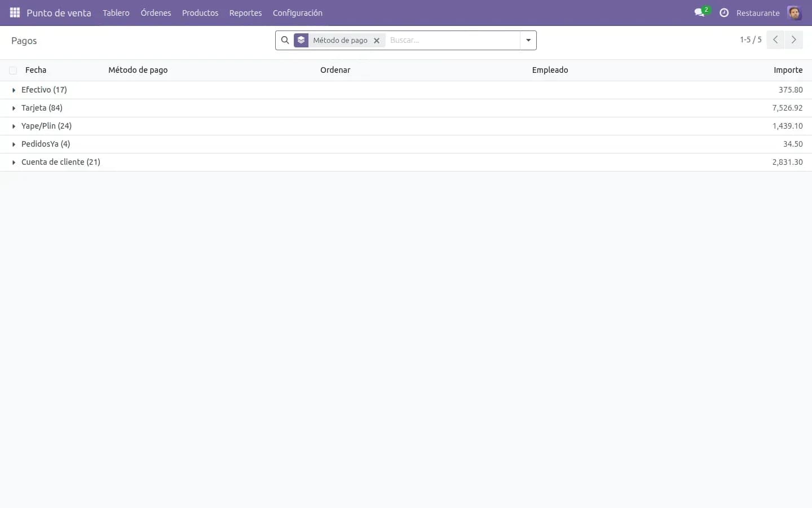The height and width of the screenshot is (508, 812).
Task: Click the Buscar search input field
Action: point(453,40)
